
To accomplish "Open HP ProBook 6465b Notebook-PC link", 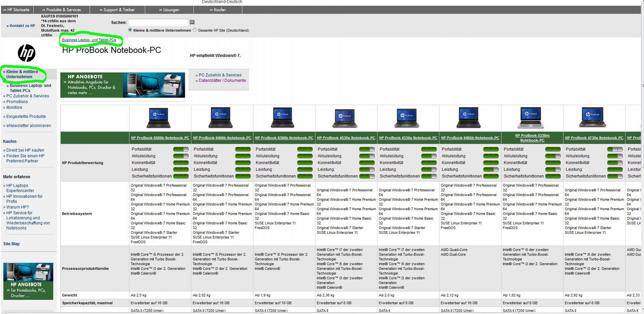I will coord(470,138).
